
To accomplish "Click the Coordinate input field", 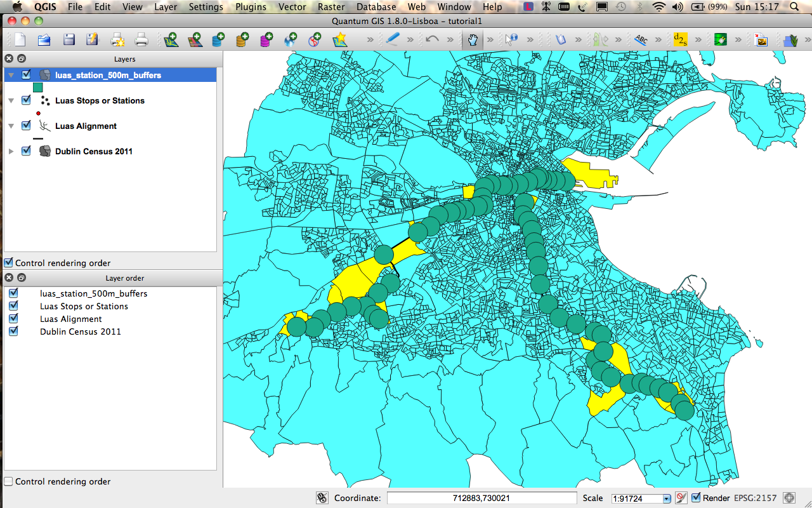I will (482, 498).
